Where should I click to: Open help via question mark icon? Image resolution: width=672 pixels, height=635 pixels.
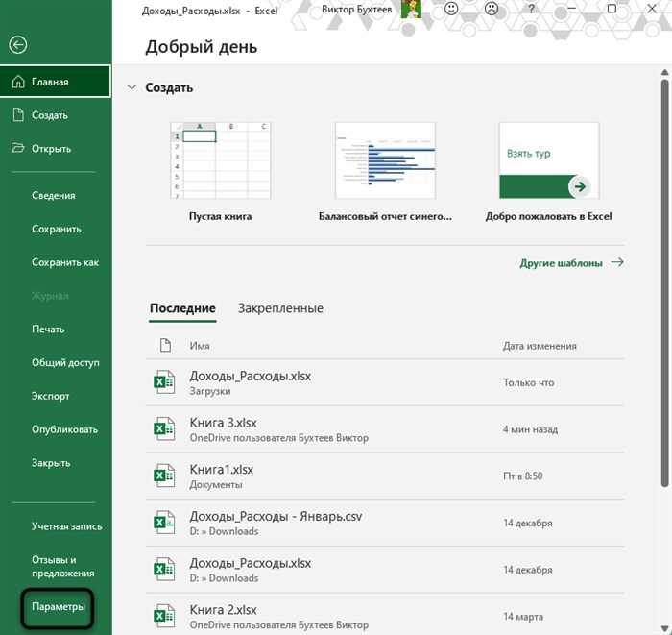pos(531,9)
